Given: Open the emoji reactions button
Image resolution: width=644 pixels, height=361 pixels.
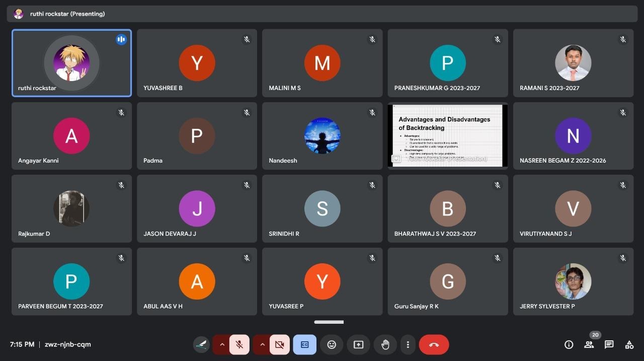Looking at the screenshot, I should click(332, 344).
